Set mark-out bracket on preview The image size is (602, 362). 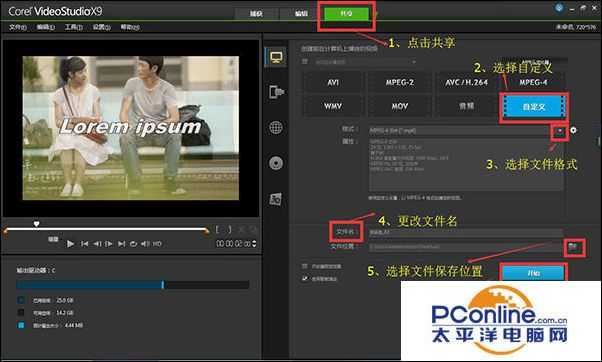click(x=229, y=230)
